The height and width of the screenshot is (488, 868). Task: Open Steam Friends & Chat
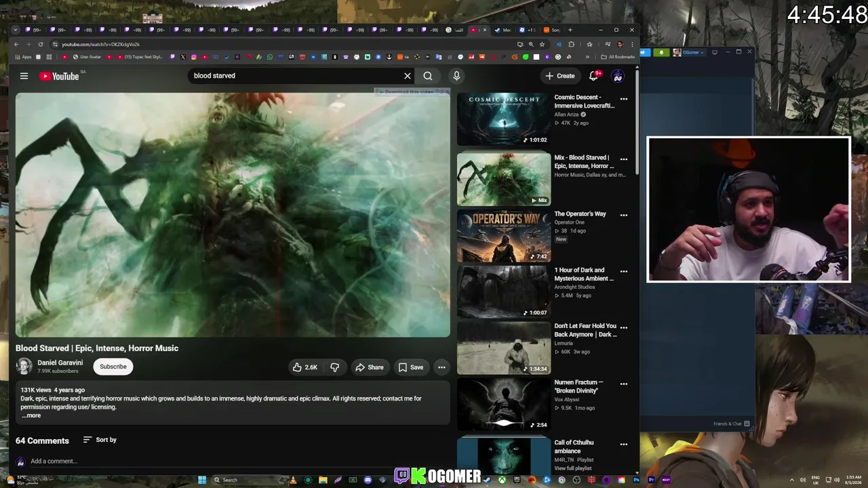click(x=731, y=424)
